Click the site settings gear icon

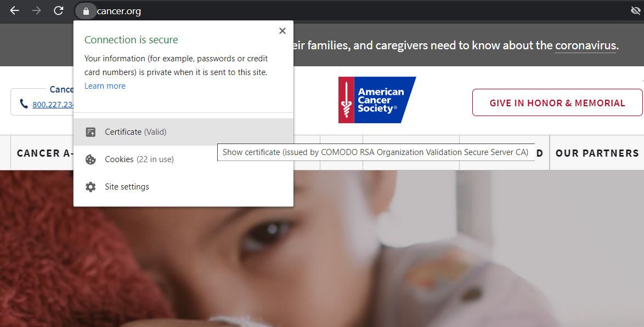[x=91, y=187]
